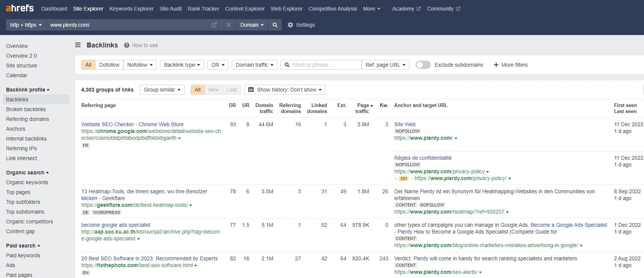Click the hamburger menu beside Backlinks
Viewport: 644px width, 278px height.
coord(78,45)
